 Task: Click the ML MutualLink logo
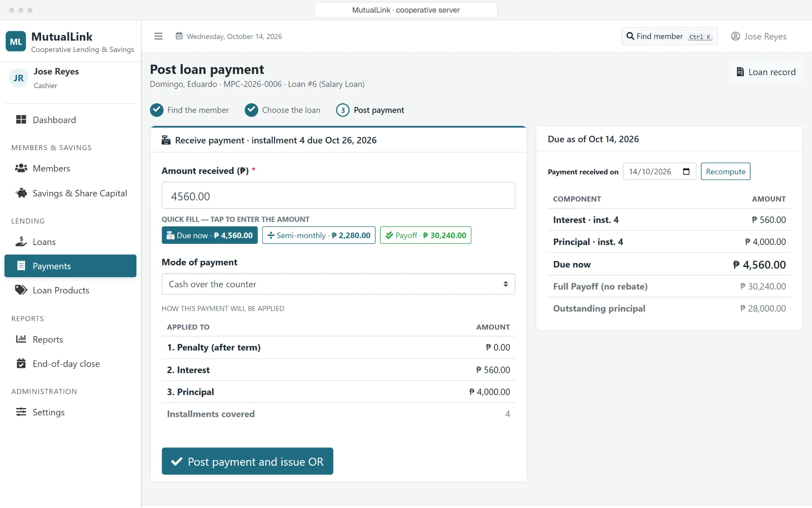click(16, 41)
